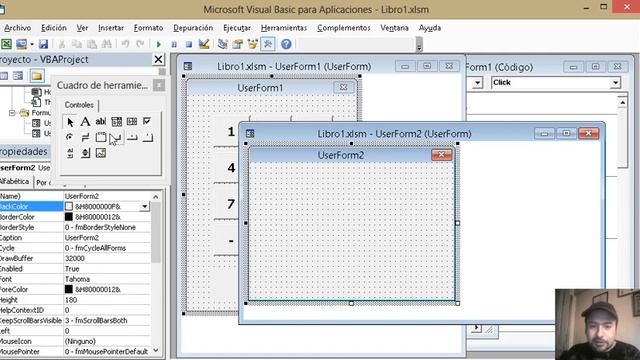Click the button labeled 7 on UserForm1

click(227, 203)
